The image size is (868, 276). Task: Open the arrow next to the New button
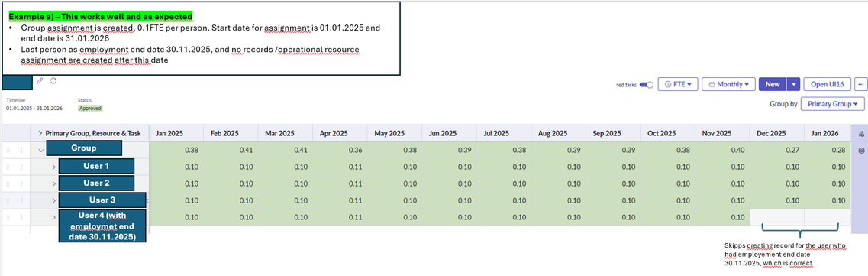click(x=795, y=84)
